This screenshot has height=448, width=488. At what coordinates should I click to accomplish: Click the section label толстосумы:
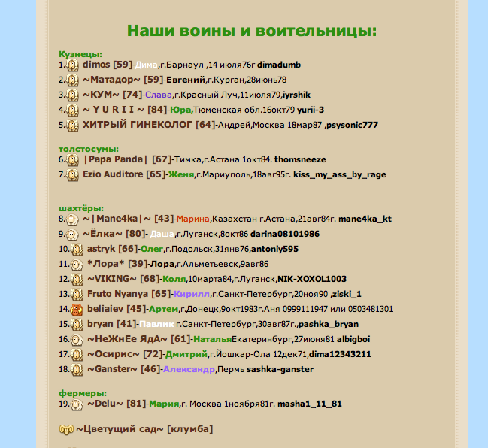click(89, 149)
